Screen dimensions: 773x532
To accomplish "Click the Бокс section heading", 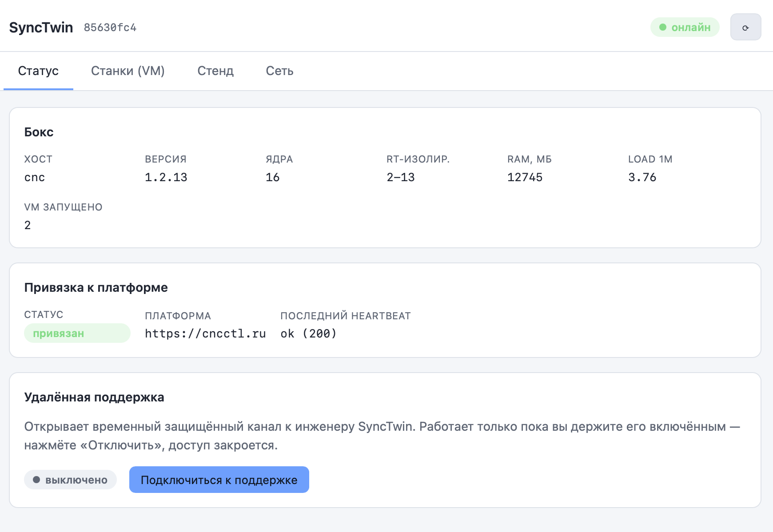I will pos(39,132).
